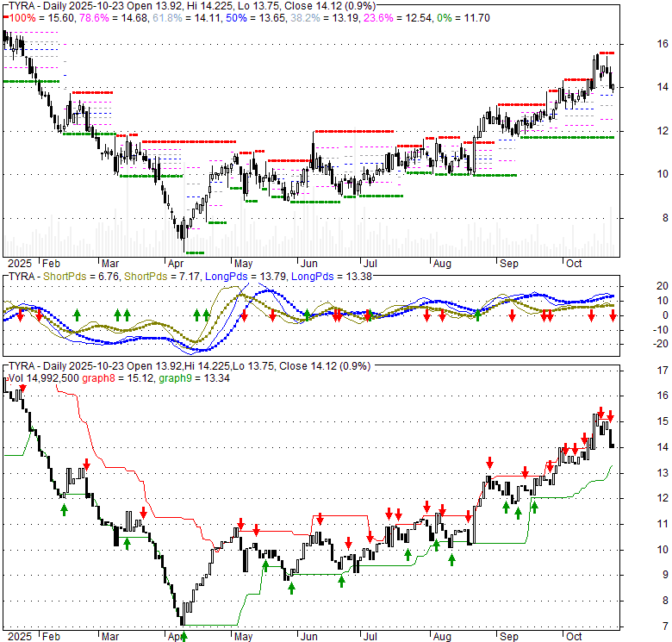Click the TYRA ticker in the top chart title
672x642 pixels.
(21, 5)
